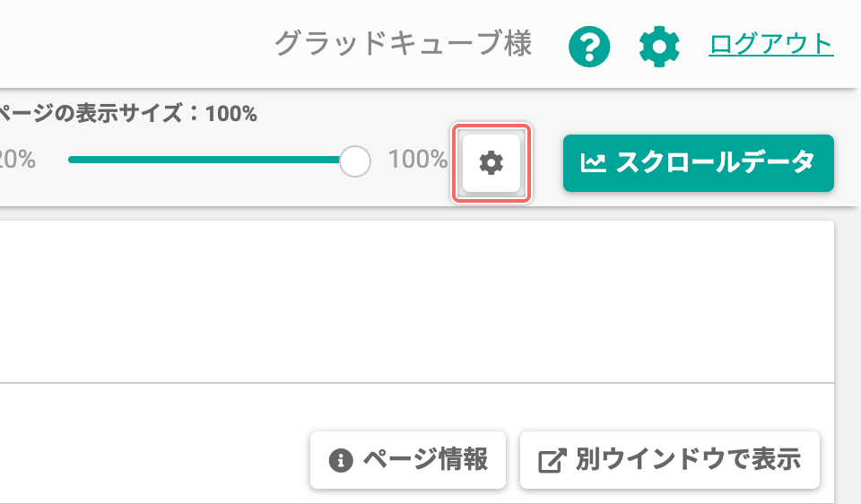
Task: Click the グラッドキューブ様 account name
Action: (x=404, y=44)
